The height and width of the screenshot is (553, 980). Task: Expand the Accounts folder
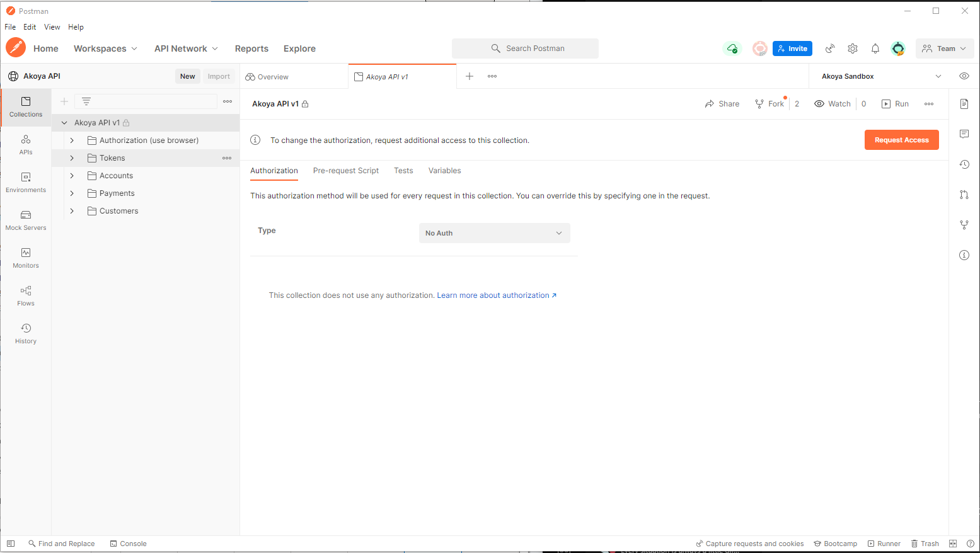pos(72,176)
